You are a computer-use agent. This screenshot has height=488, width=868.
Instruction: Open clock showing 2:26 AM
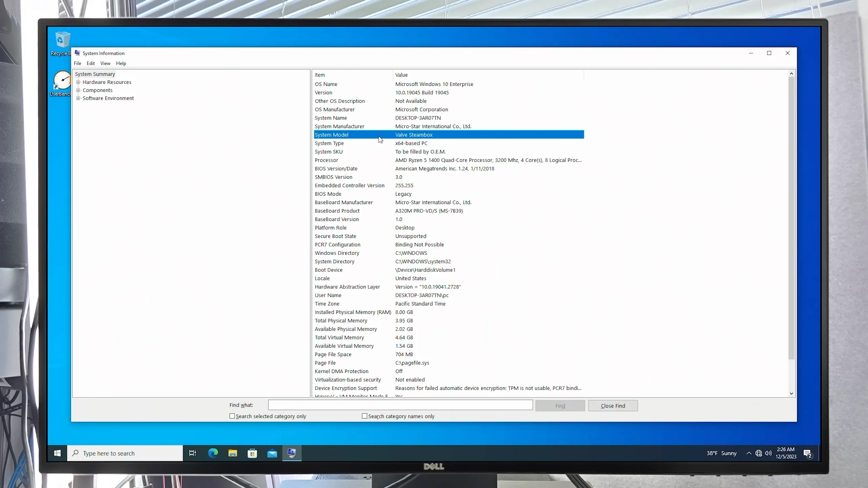click(x=786, y=453)
